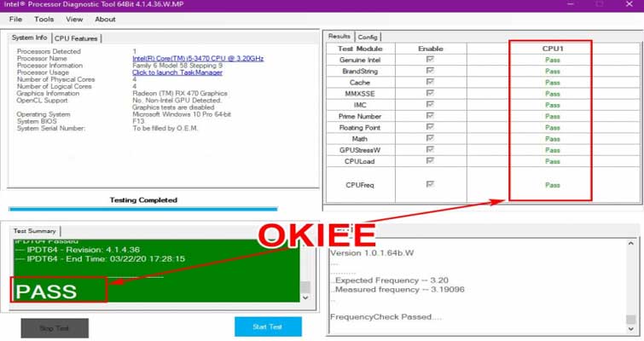
Task: Switch to the System Info tab
Action: pos(30,38)
